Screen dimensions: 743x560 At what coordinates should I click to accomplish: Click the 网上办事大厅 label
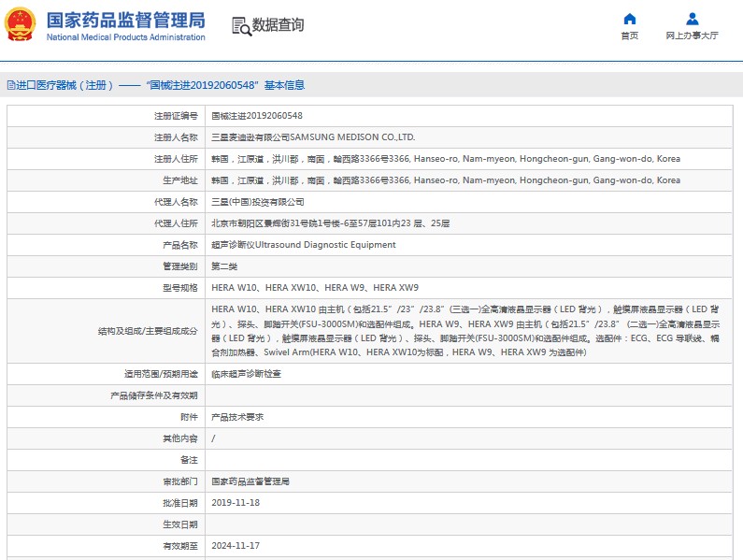(x=692, y=36)
